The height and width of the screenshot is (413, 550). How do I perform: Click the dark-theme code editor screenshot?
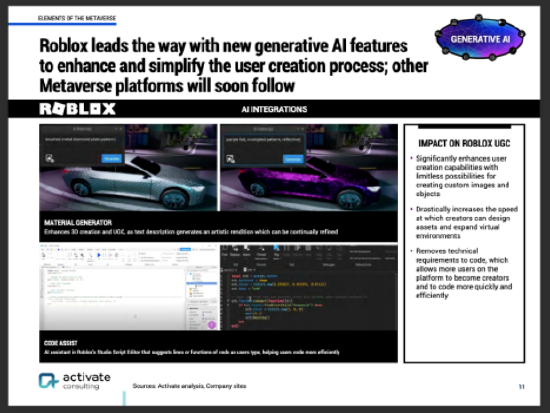pos(309,287)
